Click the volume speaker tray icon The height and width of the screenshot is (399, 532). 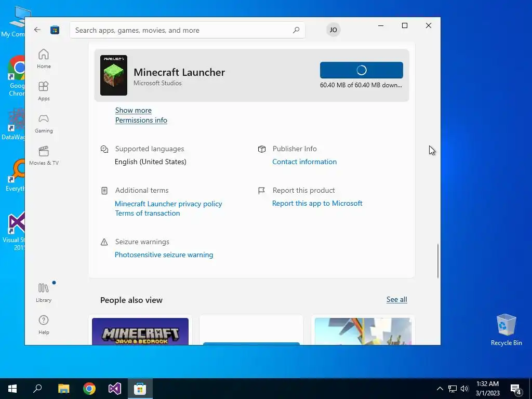tap(464, 389)
